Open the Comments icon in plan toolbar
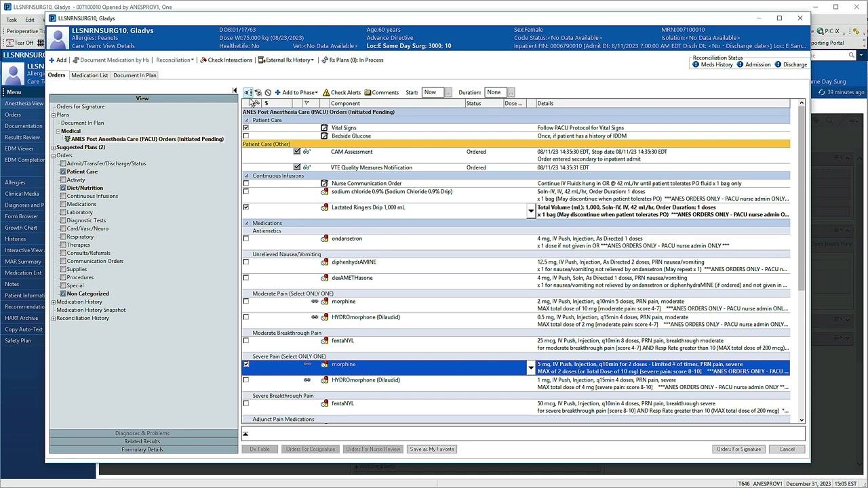Image resolution: width=868 pixels, height=488 pixels. click(x=368, y=93)
